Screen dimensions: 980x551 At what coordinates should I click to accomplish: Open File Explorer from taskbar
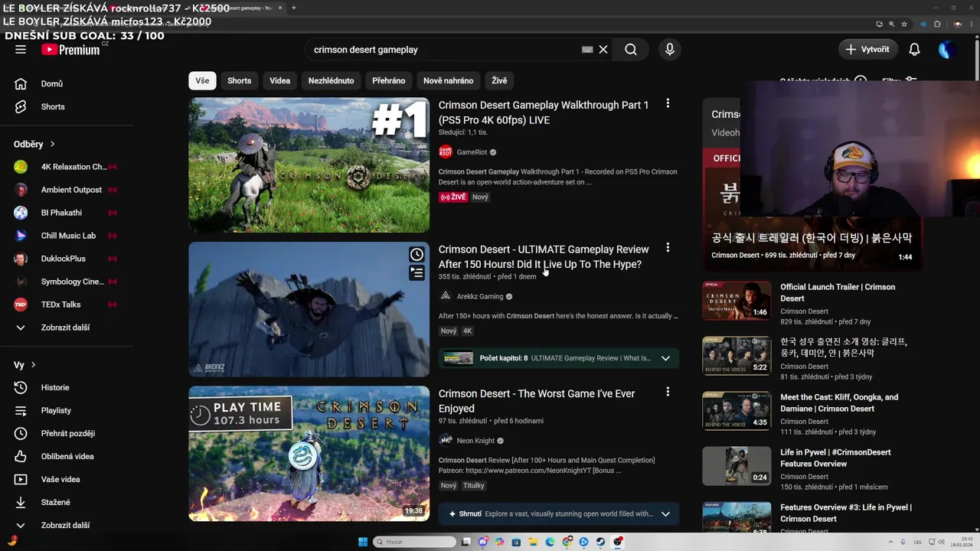coord(533,542)
